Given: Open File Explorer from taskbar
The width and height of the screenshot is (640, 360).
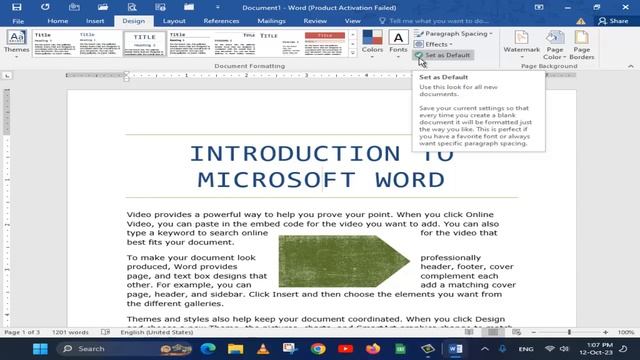Looking at the screenshot, I should click(236, 349).
